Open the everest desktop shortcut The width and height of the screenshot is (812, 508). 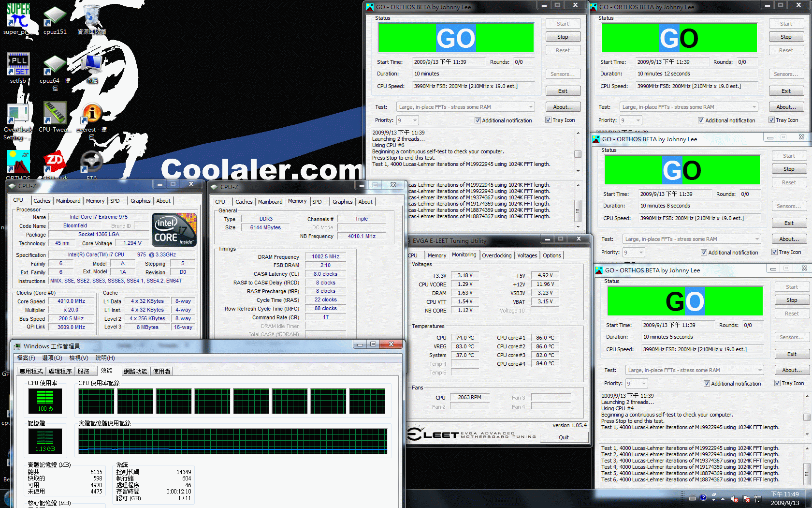point(92,121)
